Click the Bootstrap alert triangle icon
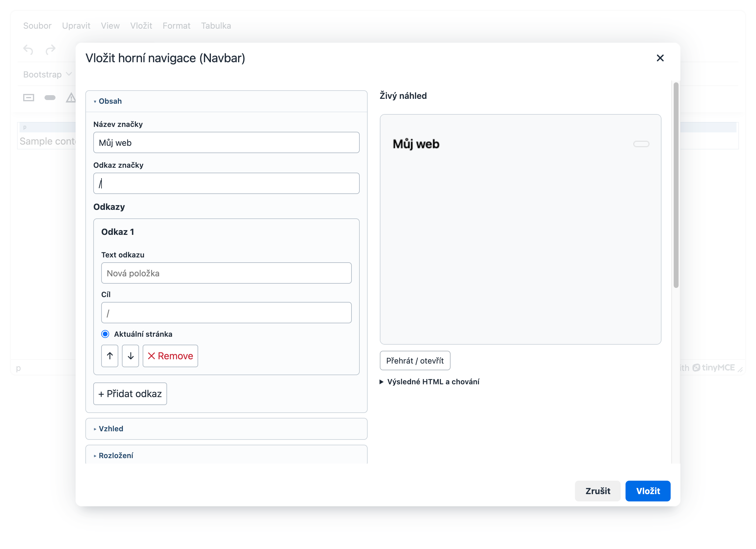The width and height of the screenshot is (756, 549). coord(71,98)
